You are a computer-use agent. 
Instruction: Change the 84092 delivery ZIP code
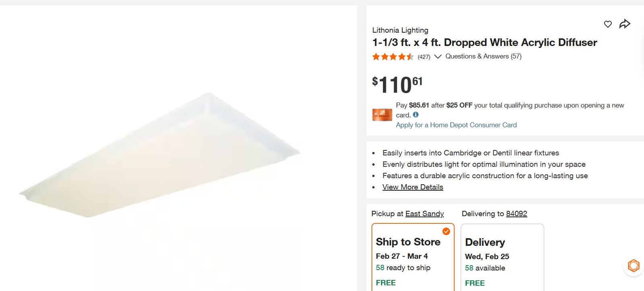516,214
